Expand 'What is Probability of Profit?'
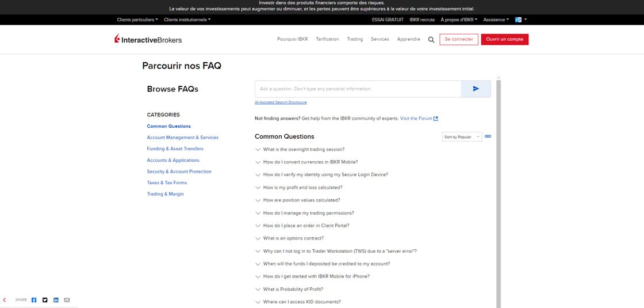Image resolution: width=644 pixels, height=308 pixels. (x=289, y=290)
